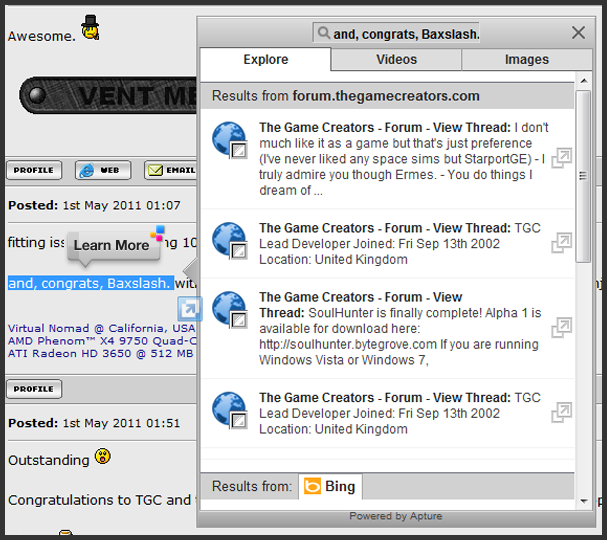Click 'Virtual Nomad @ California, USA' signature text
This screenshot has height=540, width=607.
pyautogui.click(x=101, y=328)
